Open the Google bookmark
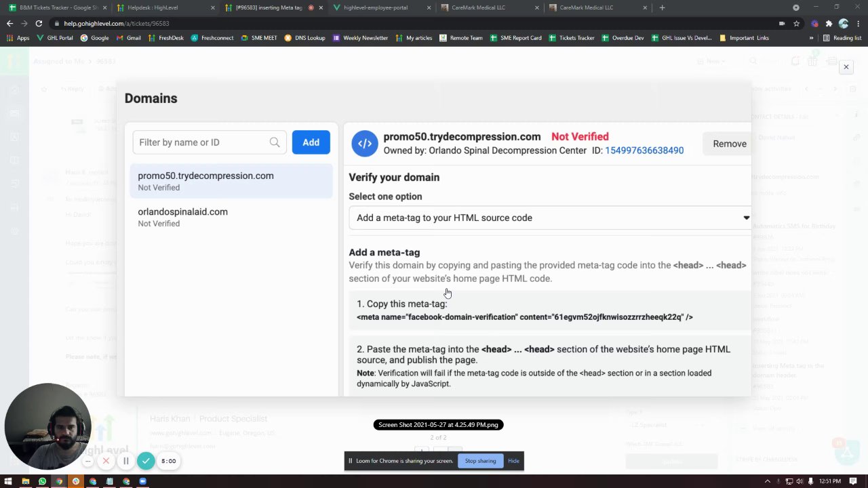The width and height of the screenshot is (868, 488). coord(95,38)
